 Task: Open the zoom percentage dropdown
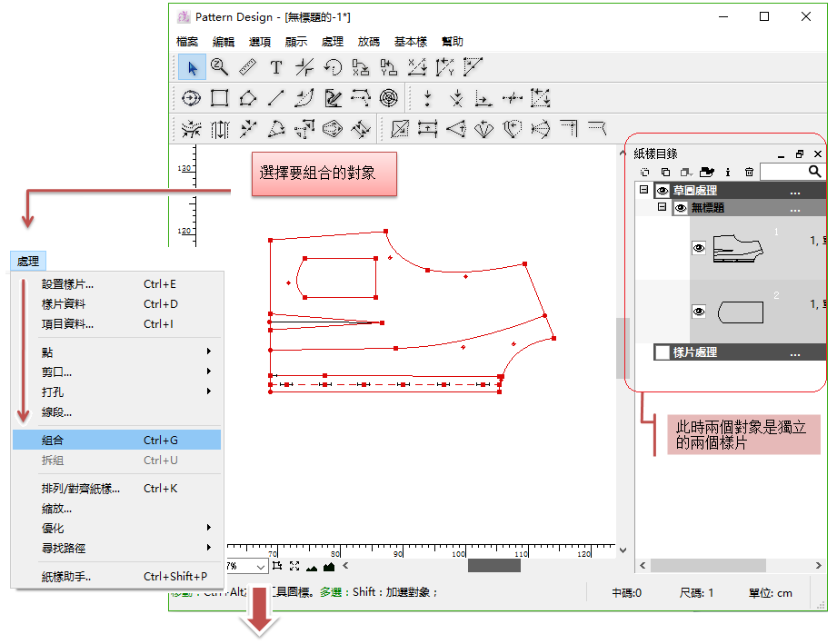tap(262, 566)
